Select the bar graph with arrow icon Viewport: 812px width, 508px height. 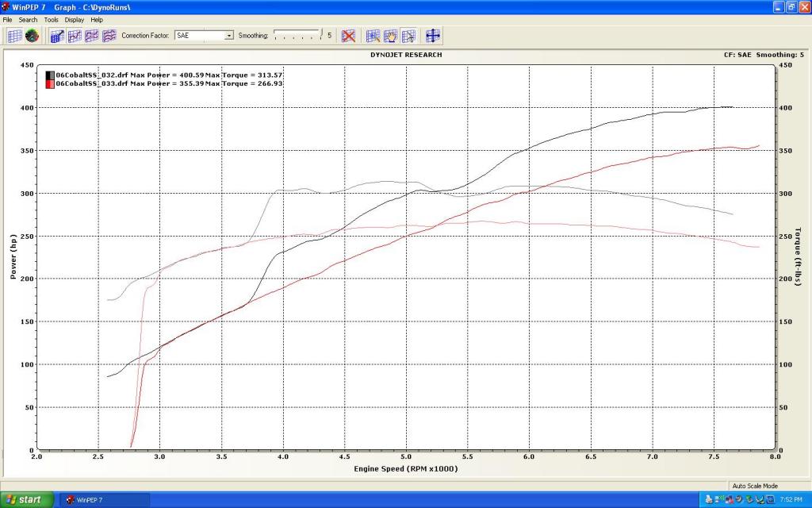[57, 36]
